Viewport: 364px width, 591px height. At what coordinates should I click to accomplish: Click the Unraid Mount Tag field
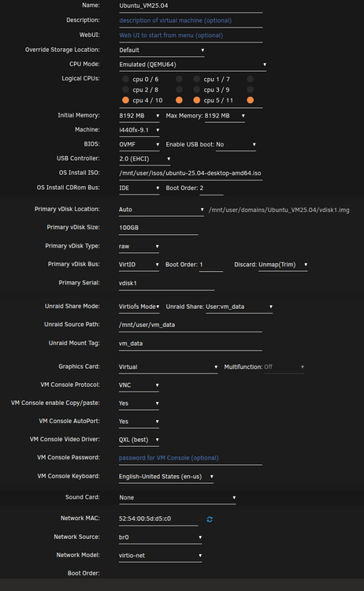(191, 344)
